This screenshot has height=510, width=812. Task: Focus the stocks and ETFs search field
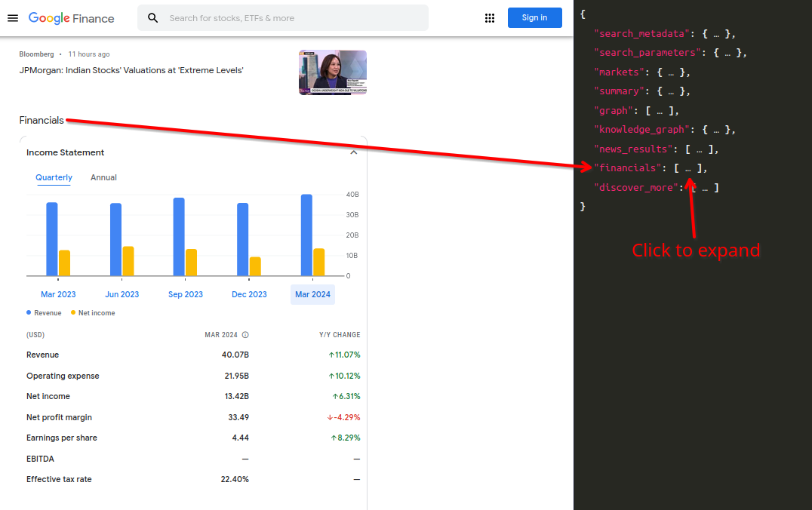(x=283, y=18)
